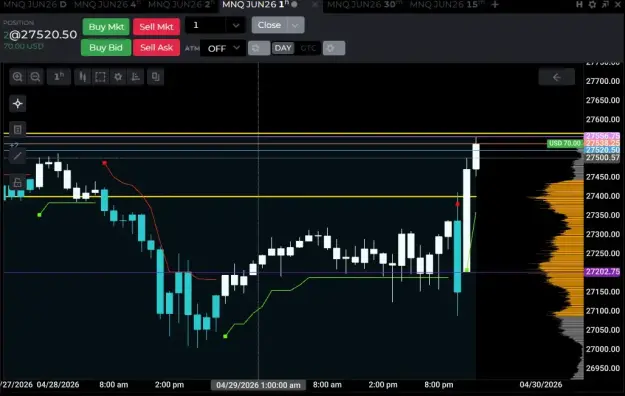Click the orange 27538.25 price label
This screenshot has width=625, height=396.
tap(602, 143)
